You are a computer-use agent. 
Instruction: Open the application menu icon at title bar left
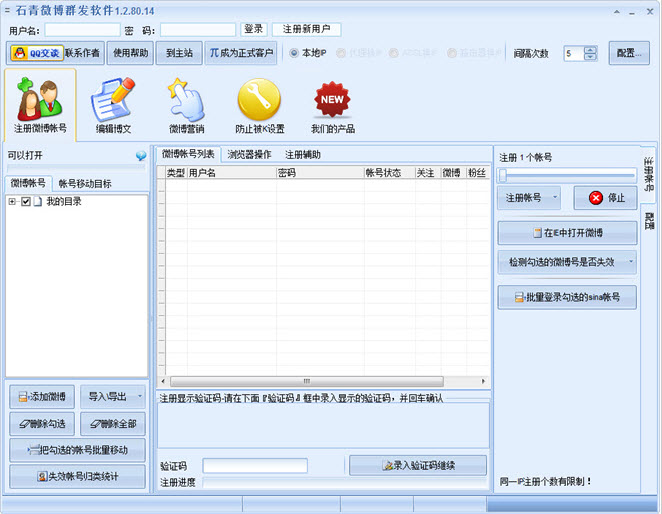coord(7,10)
